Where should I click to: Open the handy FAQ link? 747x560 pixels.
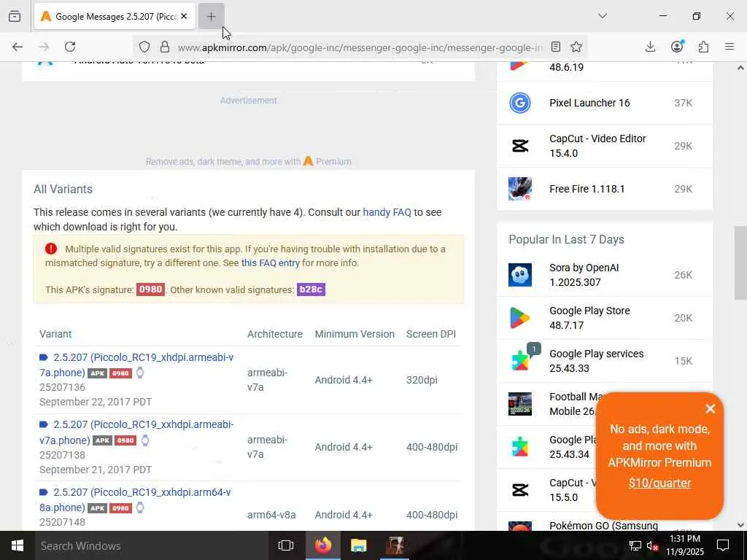click(387, 212)
